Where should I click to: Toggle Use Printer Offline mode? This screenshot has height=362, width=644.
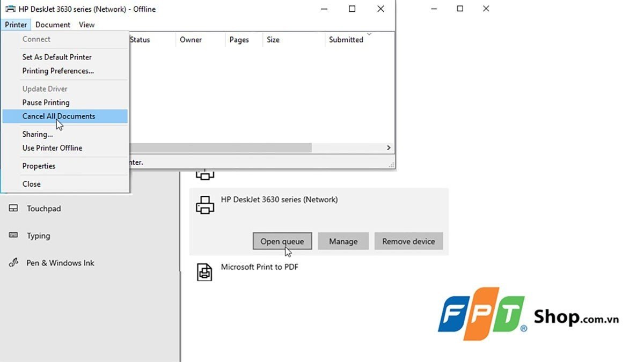pyautogui.click(x=52, y=148)
